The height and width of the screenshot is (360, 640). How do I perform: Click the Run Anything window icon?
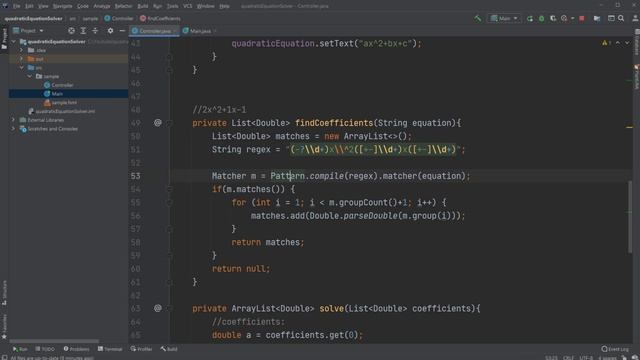point(611,18)
